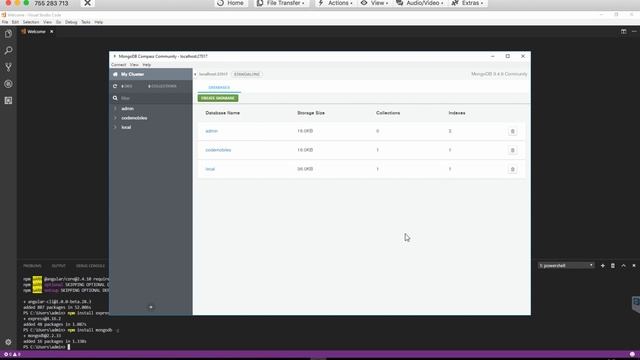This screenshot has width=640, height=360.
Task: Open VS Code Debug menu
Action: pos(71,22)
